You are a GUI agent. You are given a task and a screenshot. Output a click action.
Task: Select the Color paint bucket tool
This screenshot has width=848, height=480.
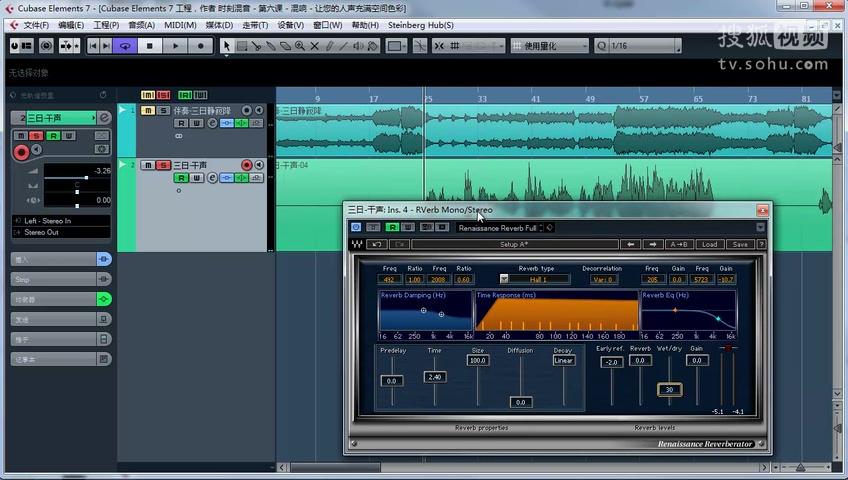click(373, 46)
